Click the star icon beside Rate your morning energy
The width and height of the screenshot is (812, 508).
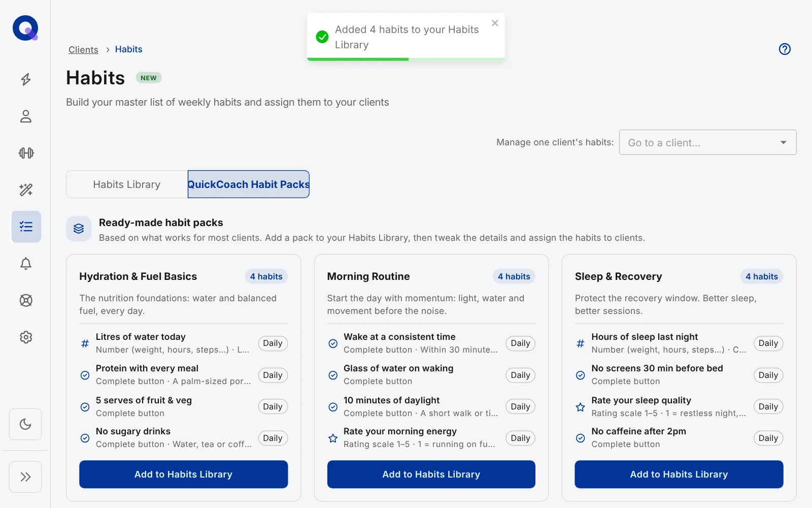pos(333,438)
